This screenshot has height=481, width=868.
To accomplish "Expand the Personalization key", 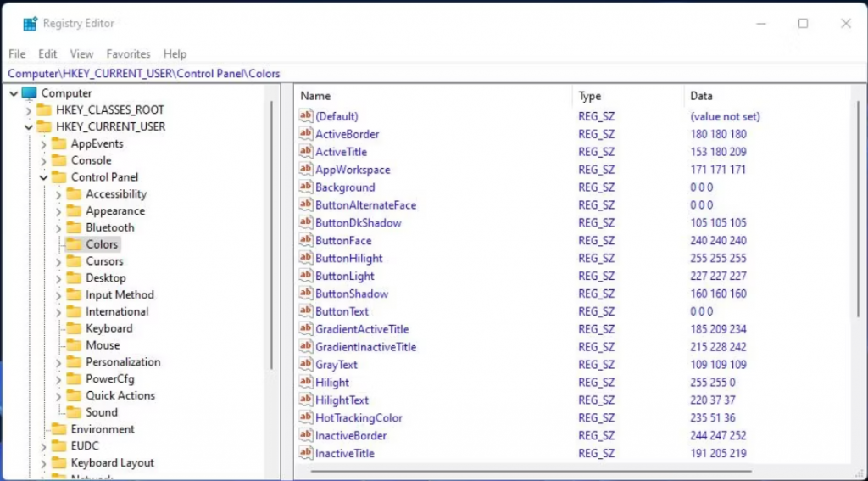I will [x=58, y=362].
